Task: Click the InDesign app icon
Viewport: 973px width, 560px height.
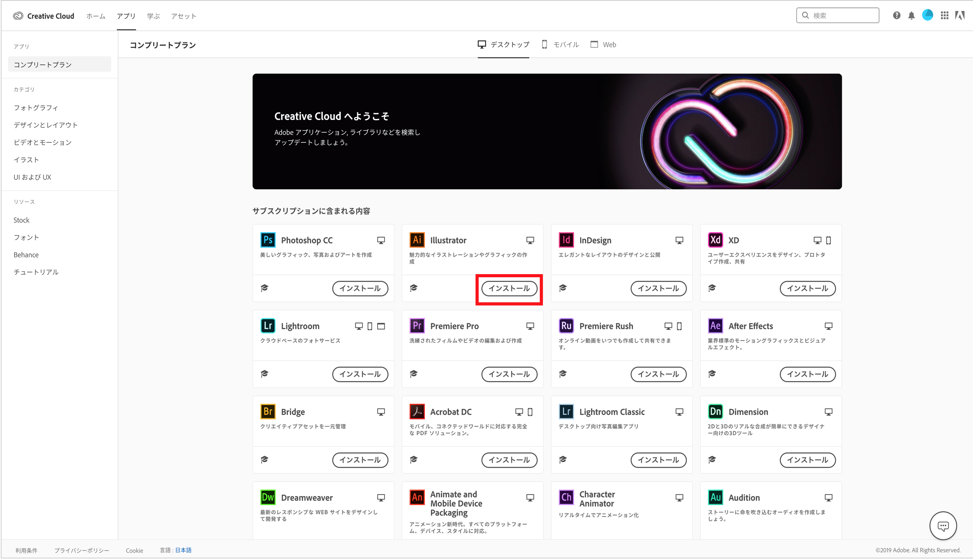Action: click(566, 240)
